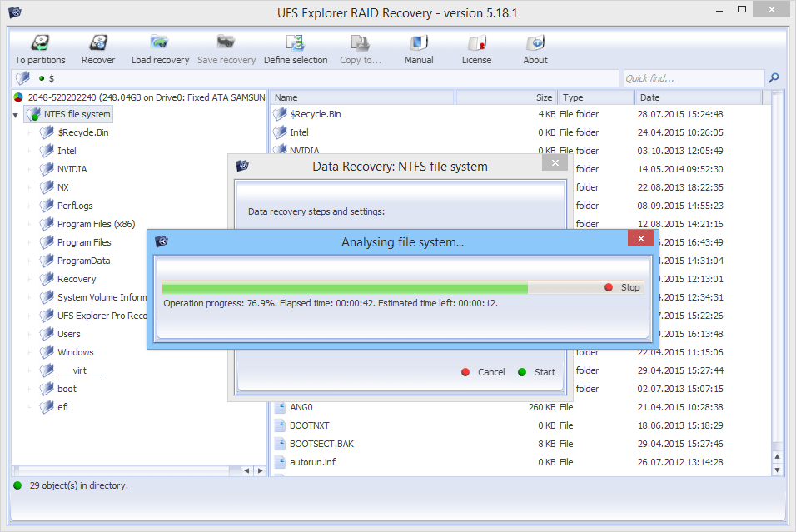This screenshot has height=532, width=796.
Task: Click the BOOTSECT.BAK file icon
Action: coord(280,444)
